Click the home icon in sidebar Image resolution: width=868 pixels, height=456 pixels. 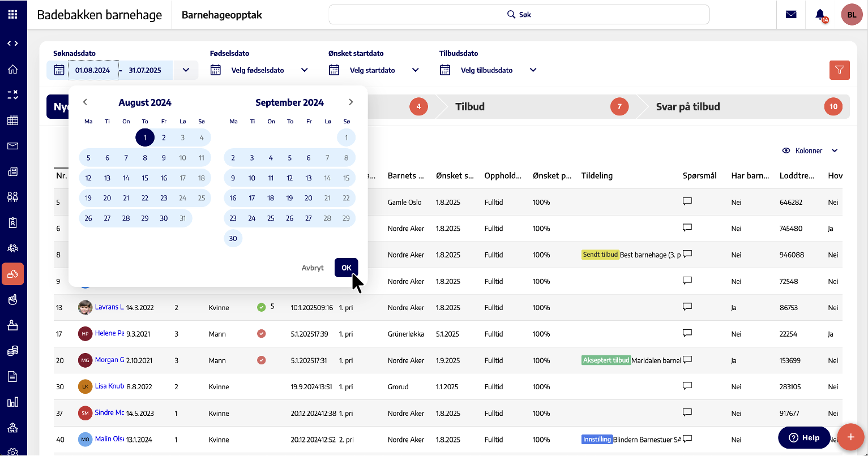[x=12, y=70]
